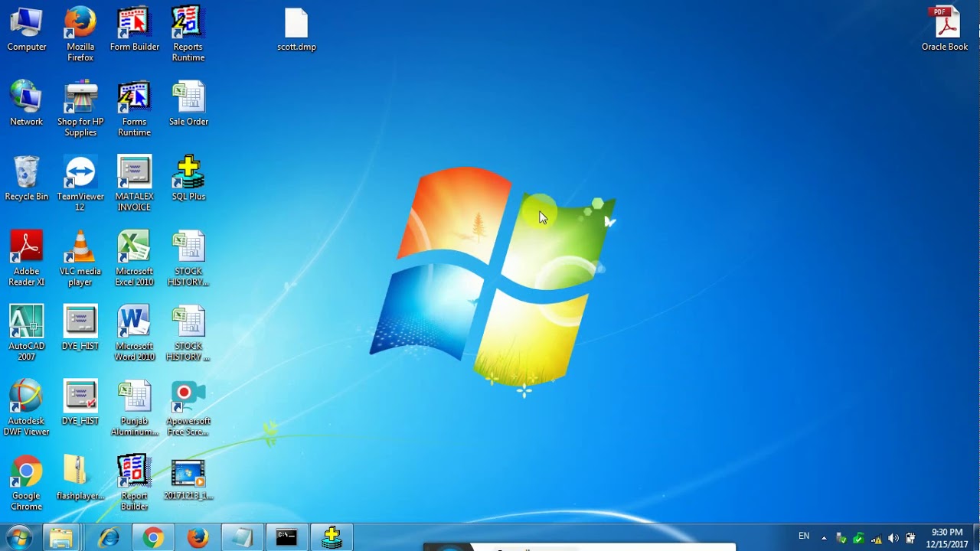Open the Computer desktop icon
The height and width of the screenshot is (551, 980).
click(27, 30)
